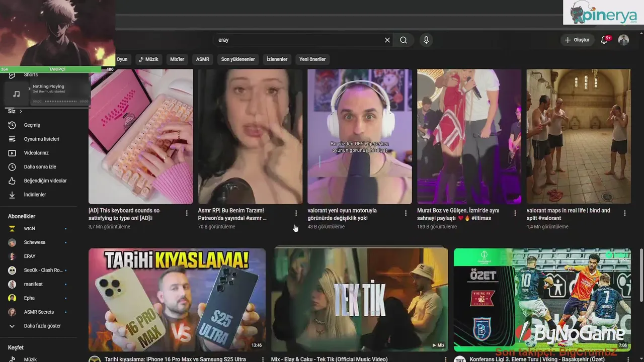Open more options for valorant maps Short

point(625,213)
